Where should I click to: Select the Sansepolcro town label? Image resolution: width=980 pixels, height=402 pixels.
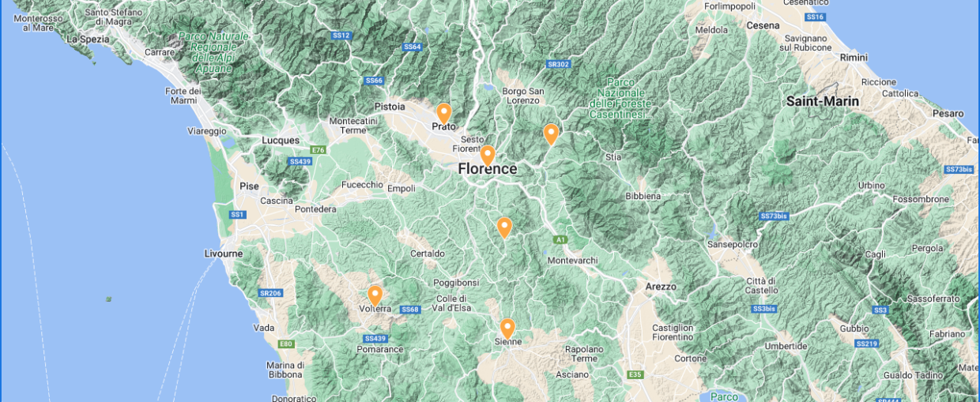(733, 245)
